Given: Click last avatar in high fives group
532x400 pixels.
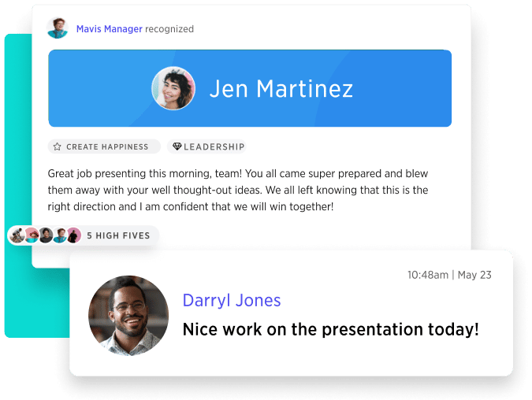Looking at the screenshot, I should point(73,235).
